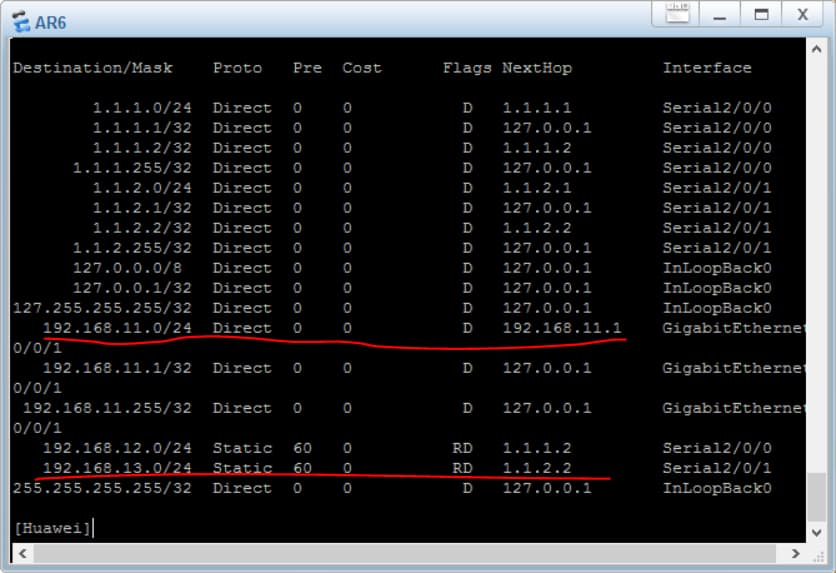Viewport: 836px width, 573px height.
Task: Click the horizontal scrollbar left arrow
Action: point(20,553)
